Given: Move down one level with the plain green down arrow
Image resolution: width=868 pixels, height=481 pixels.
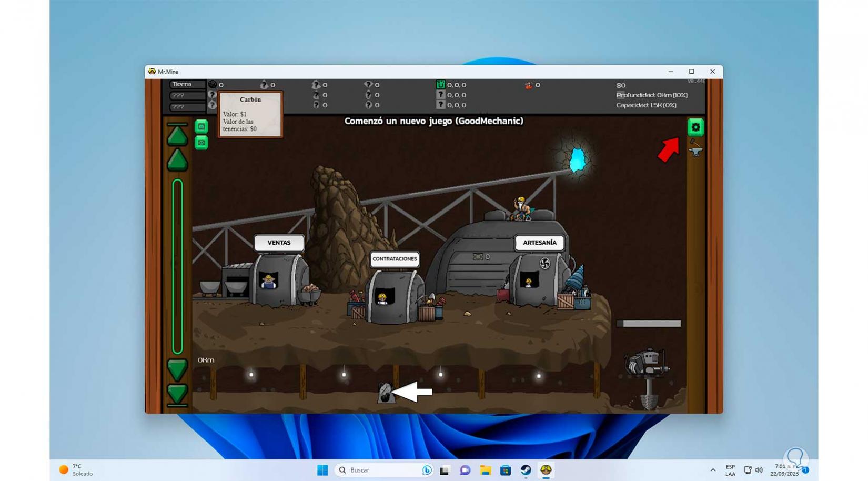Looking at the screenshot, I should (177, 369).
